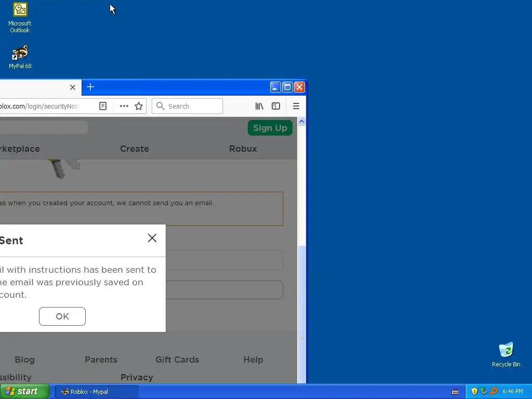Close the current browser tab
This screenshot has height=399, width=532.
pyautogui.click(x=73, y=87)
